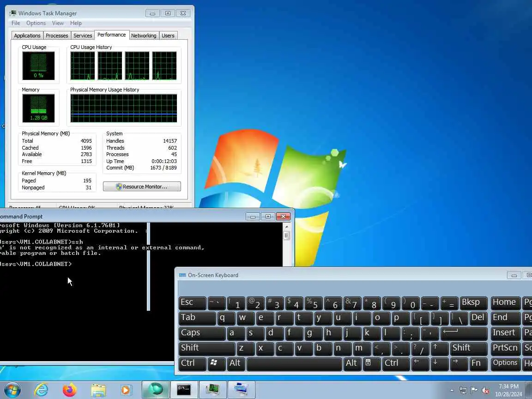Open Windows Media Player taskbar icon
The width and height of the screenshot is (532, 399).
click(x=126, y=390)
